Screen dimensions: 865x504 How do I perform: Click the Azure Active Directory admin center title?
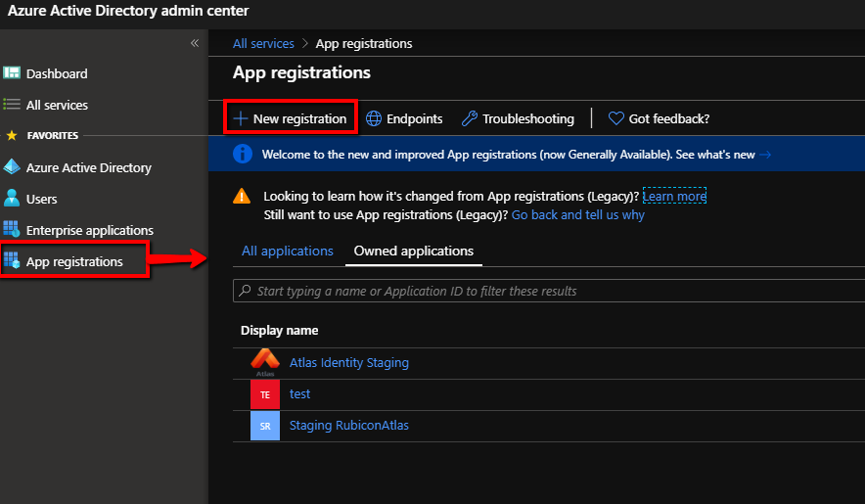click(128, 11)
